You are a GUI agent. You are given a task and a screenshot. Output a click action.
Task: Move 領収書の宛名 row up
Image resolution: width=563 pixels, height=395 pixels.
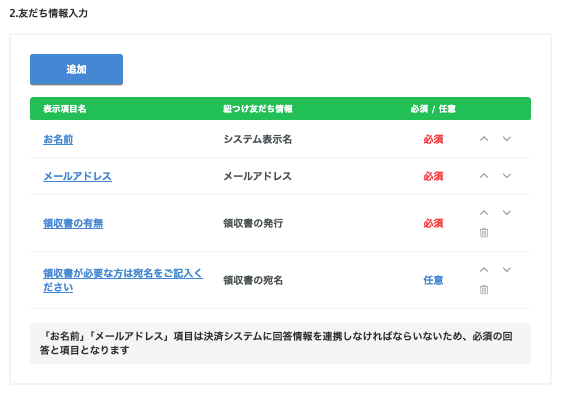click(x=484, y=270)
